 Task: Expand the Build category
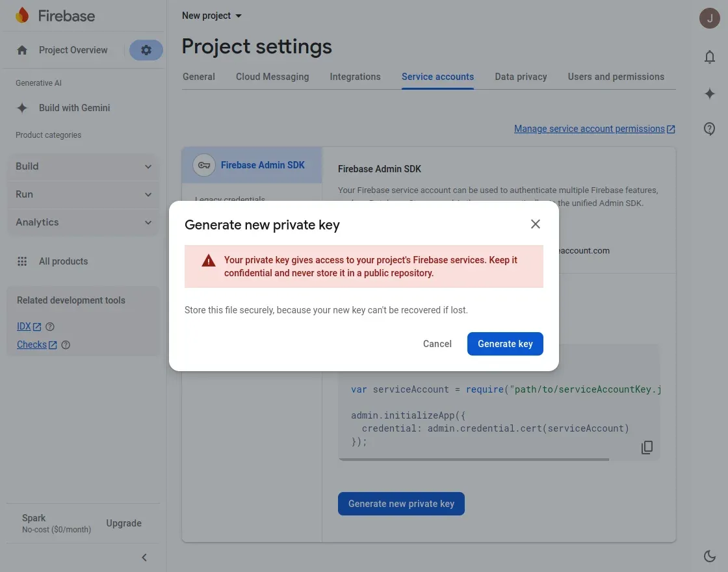[x=84, y=166]
